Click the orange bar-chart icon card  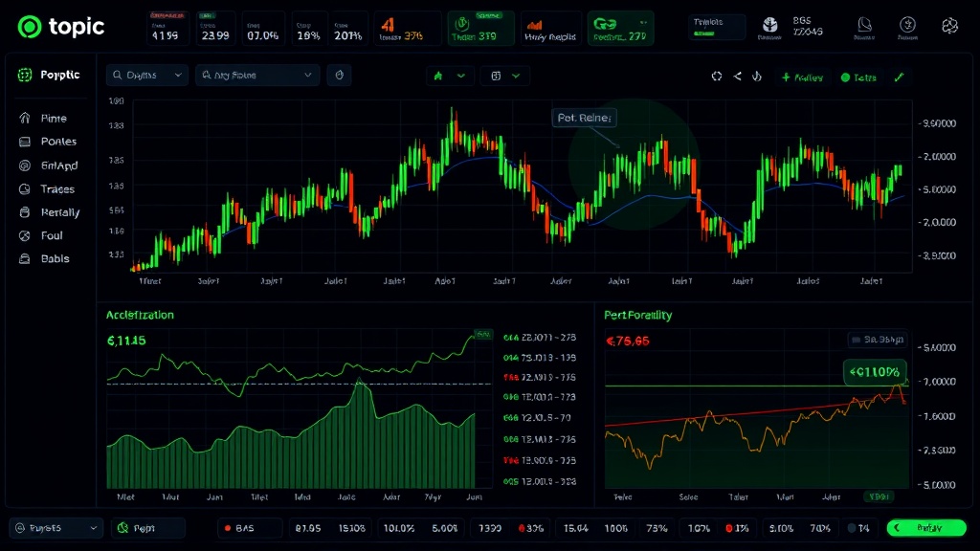click(x=550, y=28)
